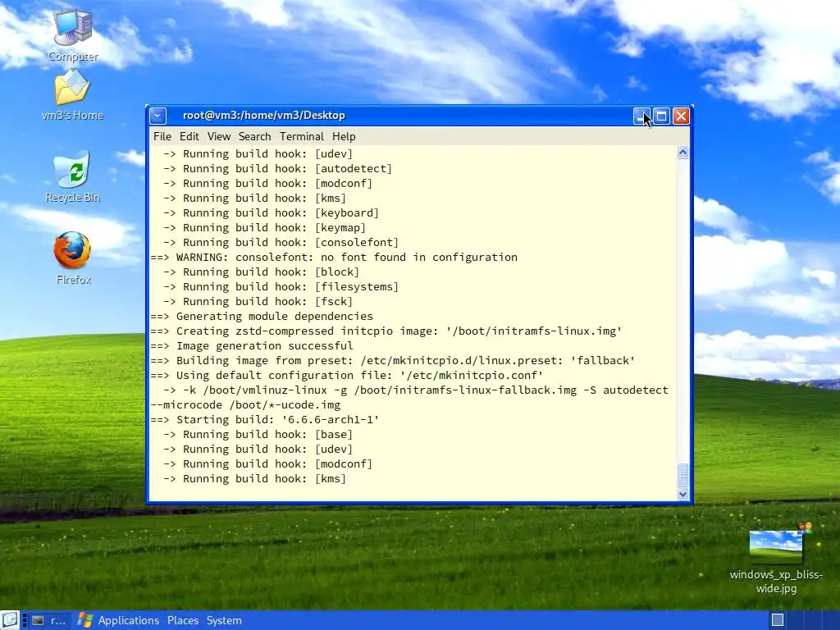
Task: Open the Terminal menu
Action: [x=302, y=137]
